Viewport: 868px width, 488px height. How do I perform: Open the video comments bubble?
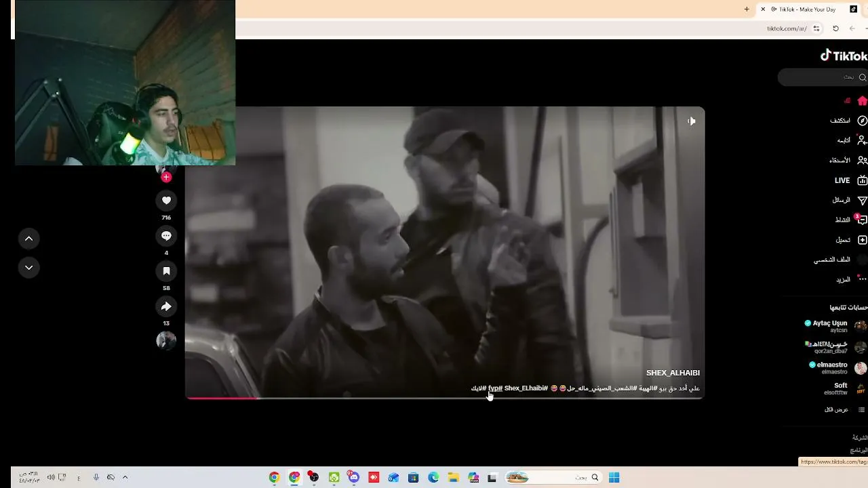(x=166, y=236)
